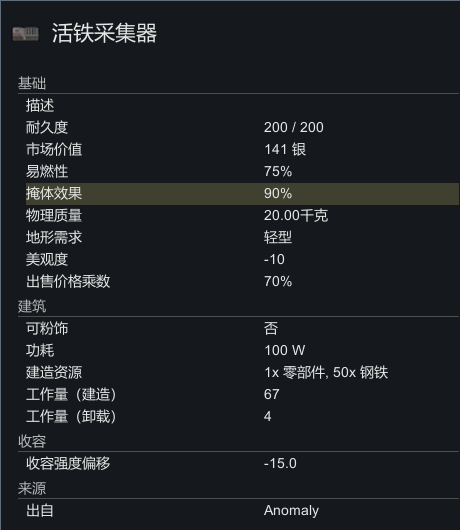The height and width of the screenshot is (530, 460).
Task: Open the 钢铁 link in 建造资源
Action: pos(374,372)
